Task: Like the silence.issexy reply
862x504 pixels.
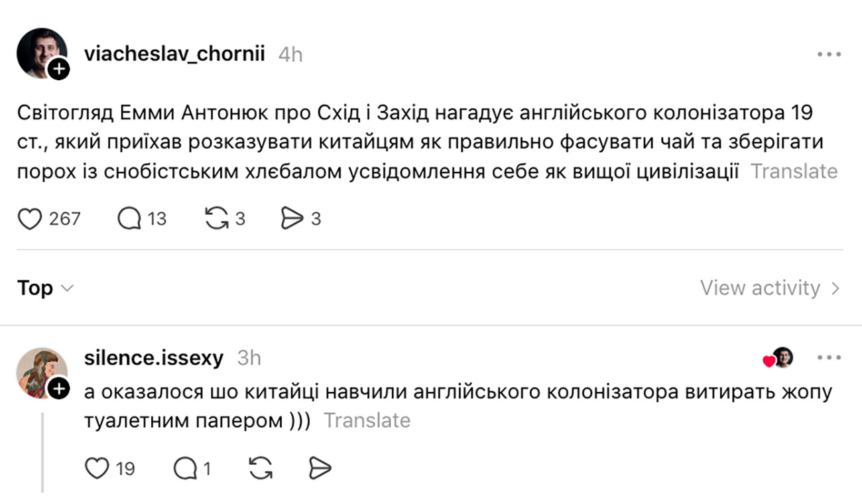Action: pos(97,469)
